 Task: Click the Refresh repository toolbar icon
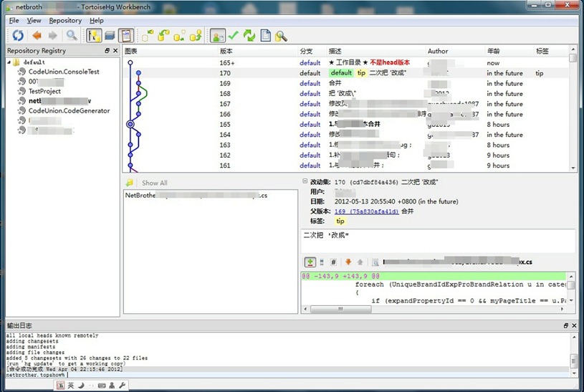click(18, 35)
